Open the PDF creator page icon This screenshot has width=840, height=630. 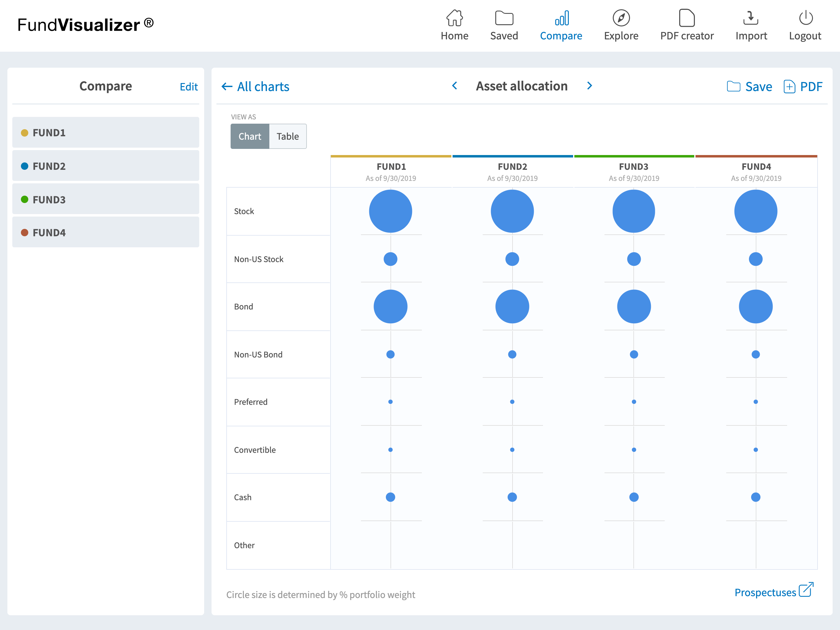(x=686, y=18)
